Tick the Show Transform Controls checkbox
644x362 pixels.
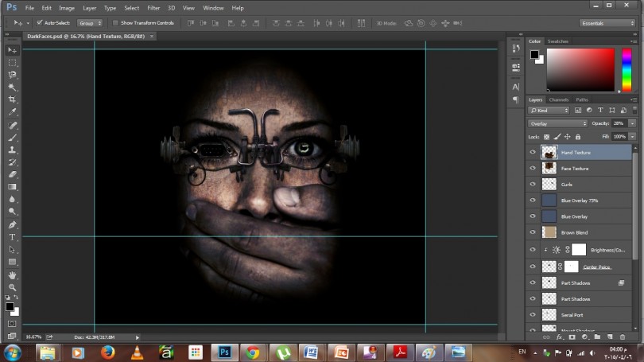pyautogui.click(x=115, y=23)
